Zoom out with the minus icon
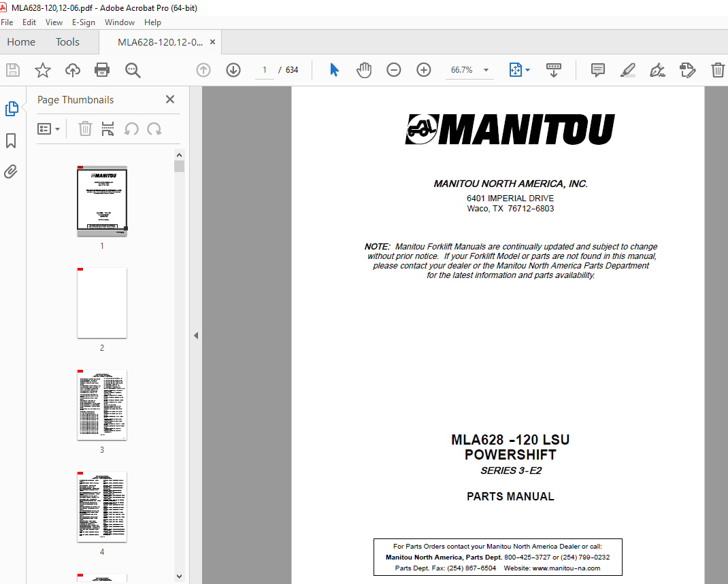Screen dimensions: 728x584 point(394,70)
